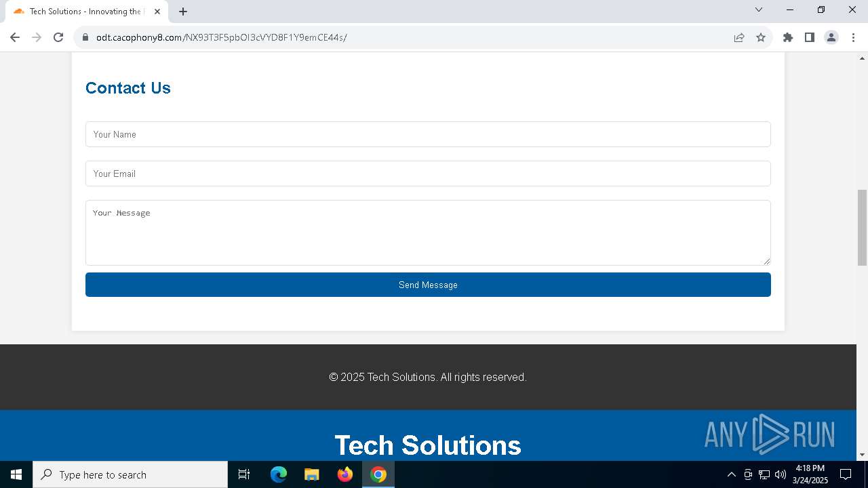Click scrollbar up arrow
The height and width of the screenshot is (488, 868).
coord(862,58)
